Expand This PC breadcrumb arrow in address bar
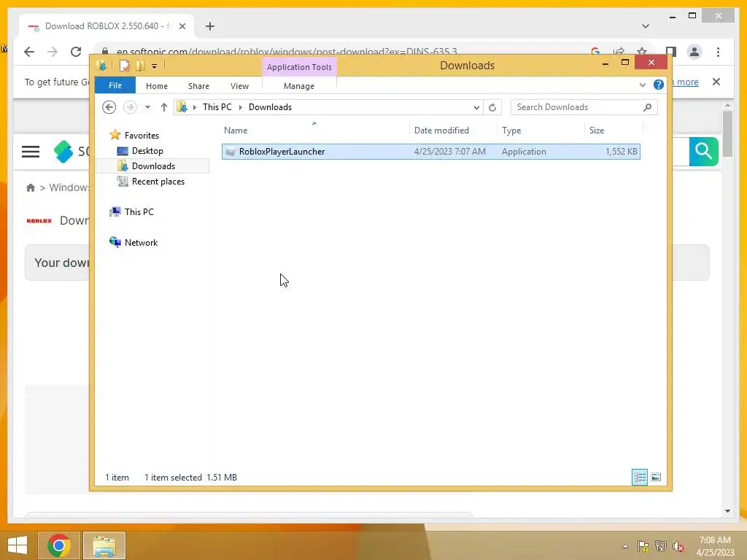This screenshot has width=747, height=560. click(240, 107)
